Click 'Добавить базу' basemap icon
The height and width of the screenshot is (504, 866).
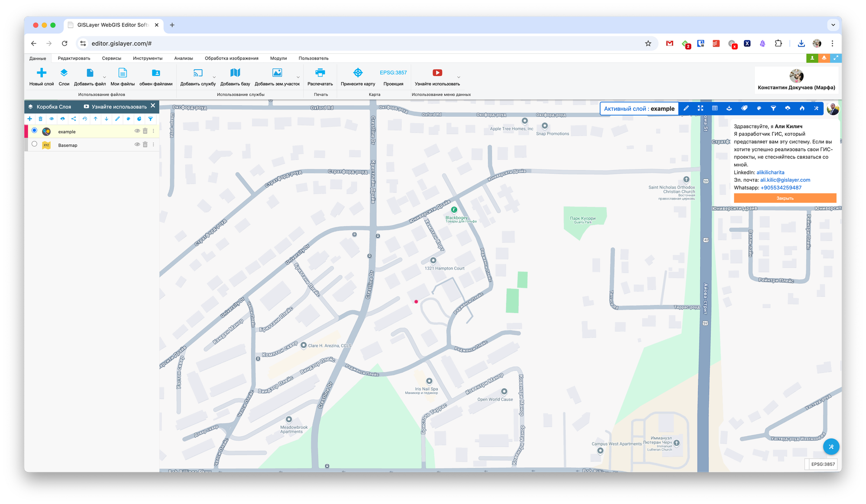235,73
